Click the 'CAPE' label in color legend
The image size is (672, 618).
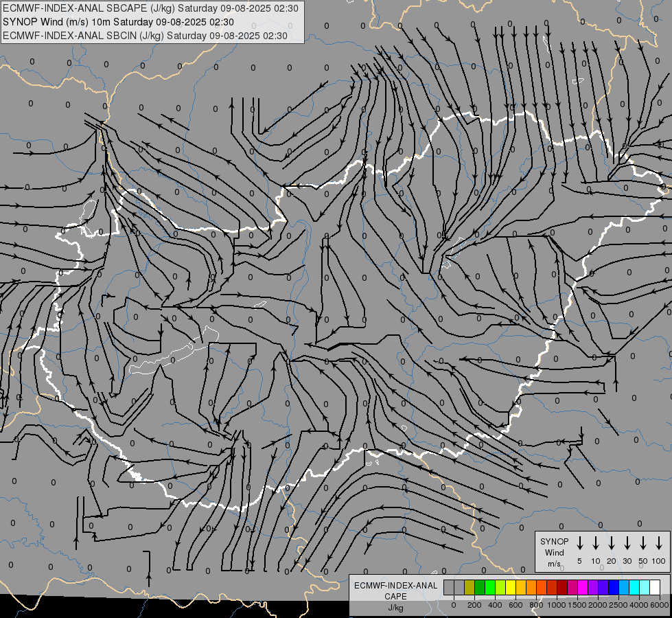pyautogui.click(x=395, y=597)
